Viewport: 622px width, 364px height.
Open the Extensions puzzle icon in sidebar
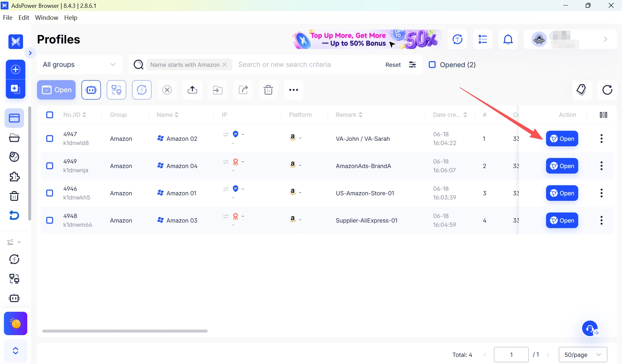(x=14, y=176)
